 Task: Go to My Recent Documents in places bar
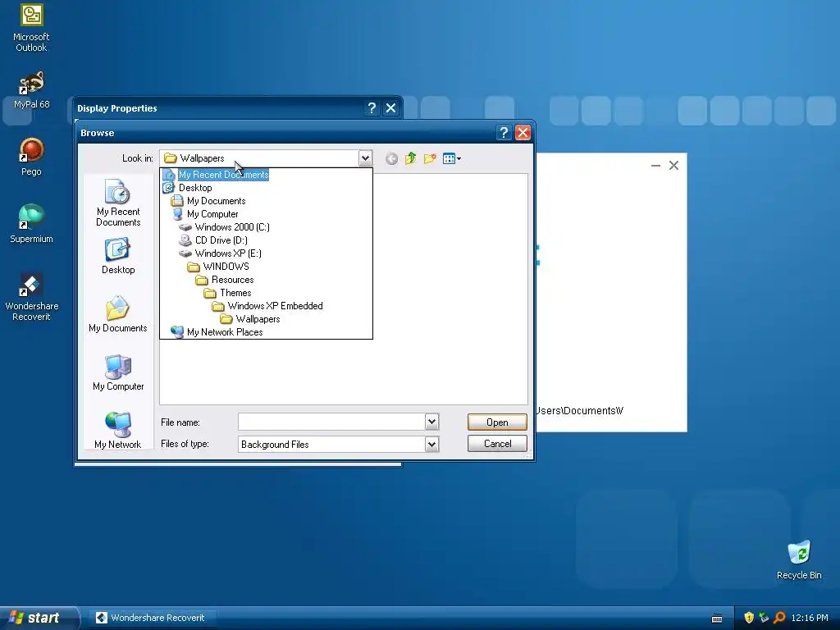click(x=118, y=203)
